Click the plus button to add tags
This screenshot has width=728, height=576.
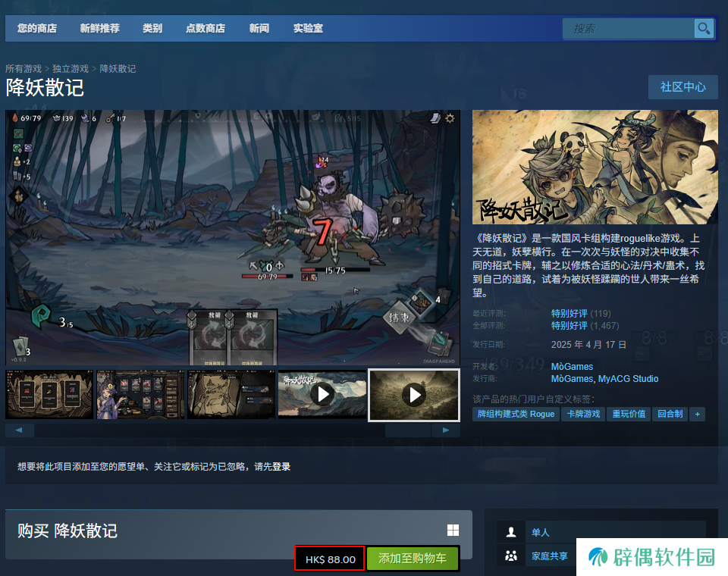point(698,414)
